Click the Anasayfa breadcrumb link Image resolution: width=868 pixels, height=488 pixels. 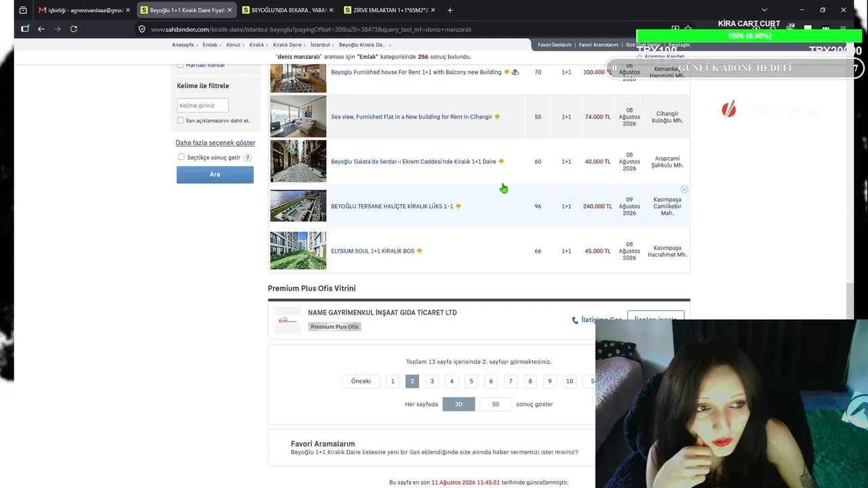point(183,45)
